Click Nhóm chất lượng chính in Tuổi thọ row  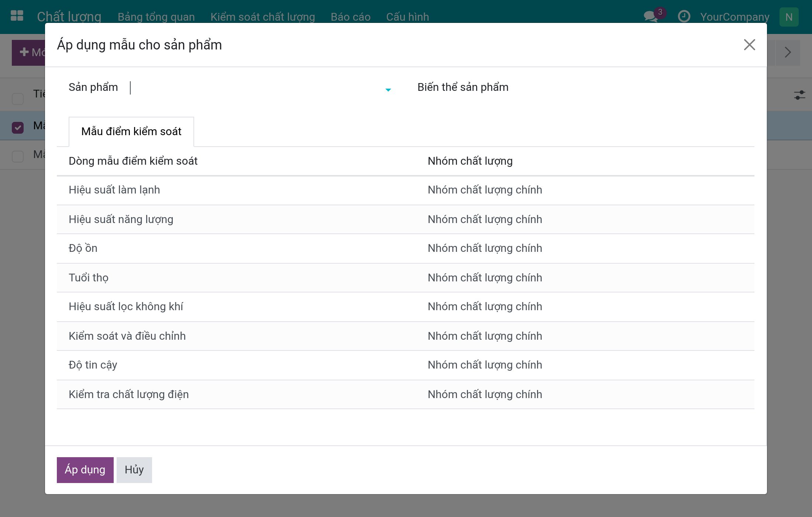pos(485,278)
